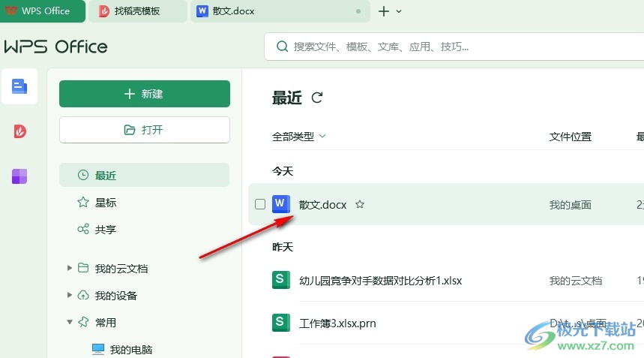Viewport: 644px width, 358px height.
Task: Open 我的电脑 in the sidebar
Action: [x=131, y=349]
